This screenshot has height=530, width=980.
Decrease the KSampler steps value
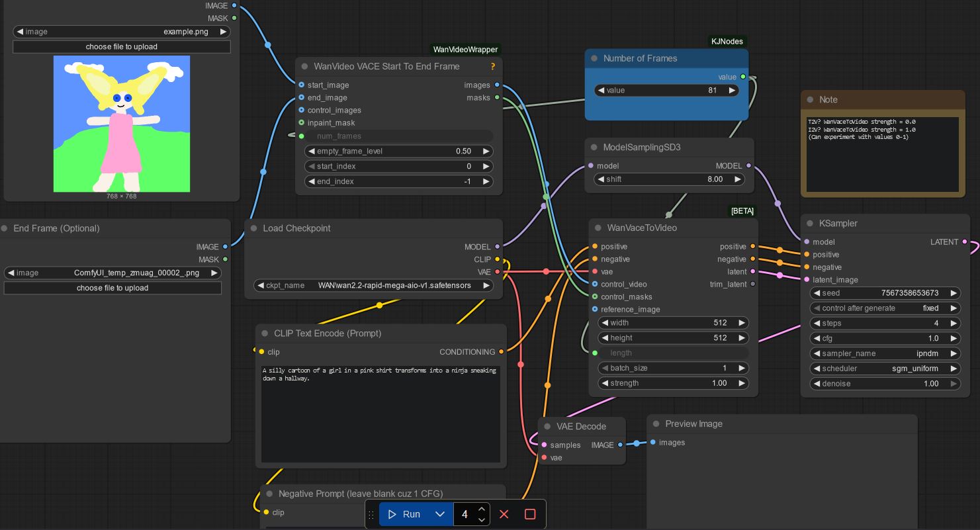817,324
